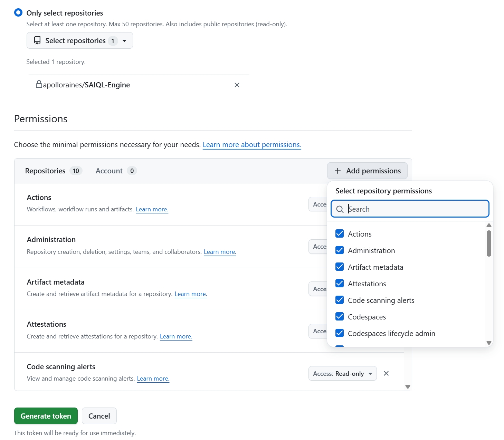This screenshot has height=440, width=504.
Task: Uncheck the Codespaces lifecycle admin checkbox
Action: click(340, 333)
